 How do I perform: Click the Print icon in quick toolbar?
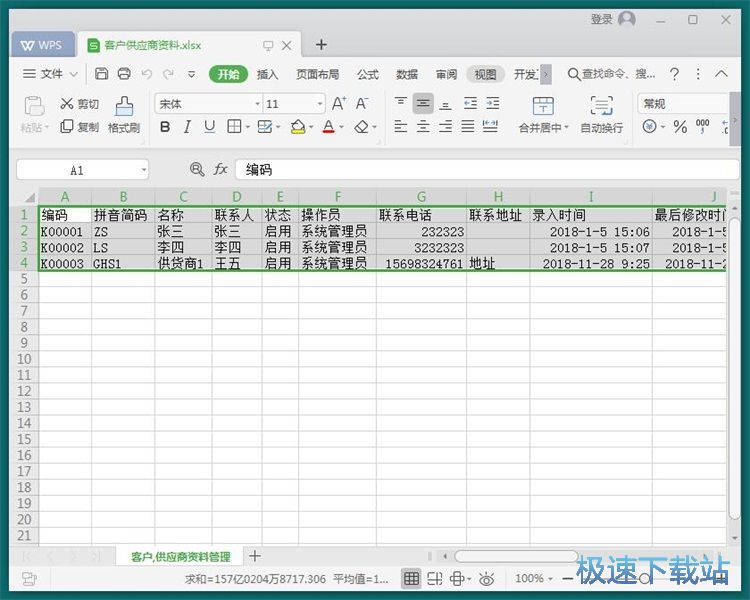124,74
